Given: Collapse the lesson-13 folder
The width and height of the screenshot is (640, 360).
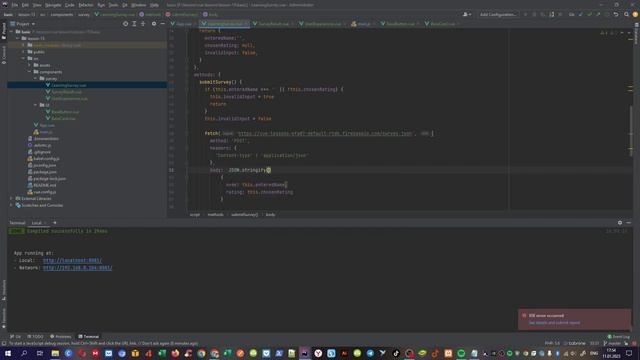Looking at the screenshot, I should point(18,38).
